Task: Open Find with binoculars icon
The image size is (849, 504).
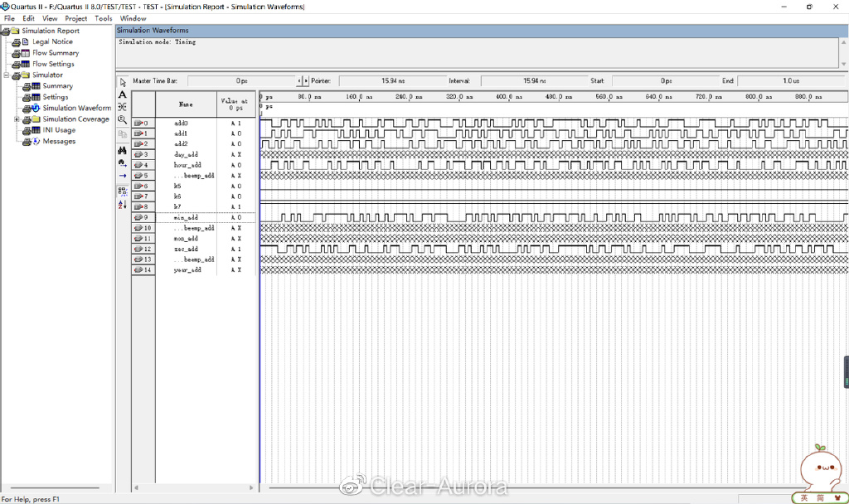Action: pos(123,151)
